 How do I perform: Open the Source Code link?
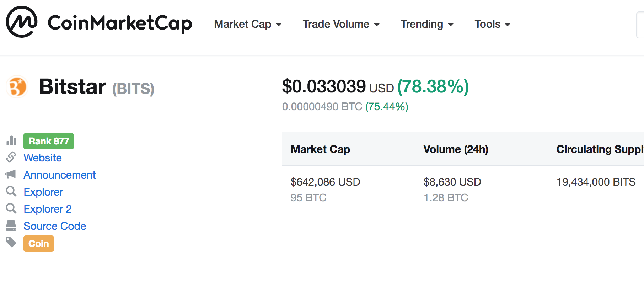tap(55, 226)
